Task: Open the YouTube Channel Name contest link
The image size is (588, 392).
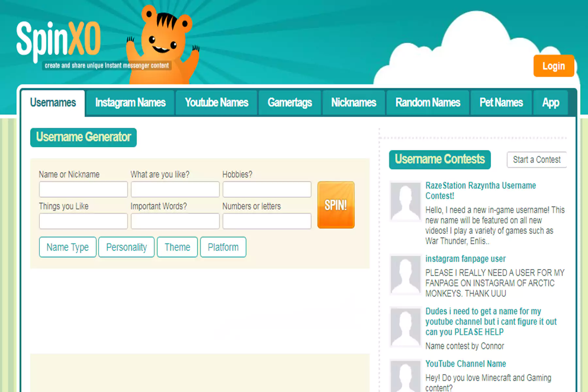Action: coord(465,364)
